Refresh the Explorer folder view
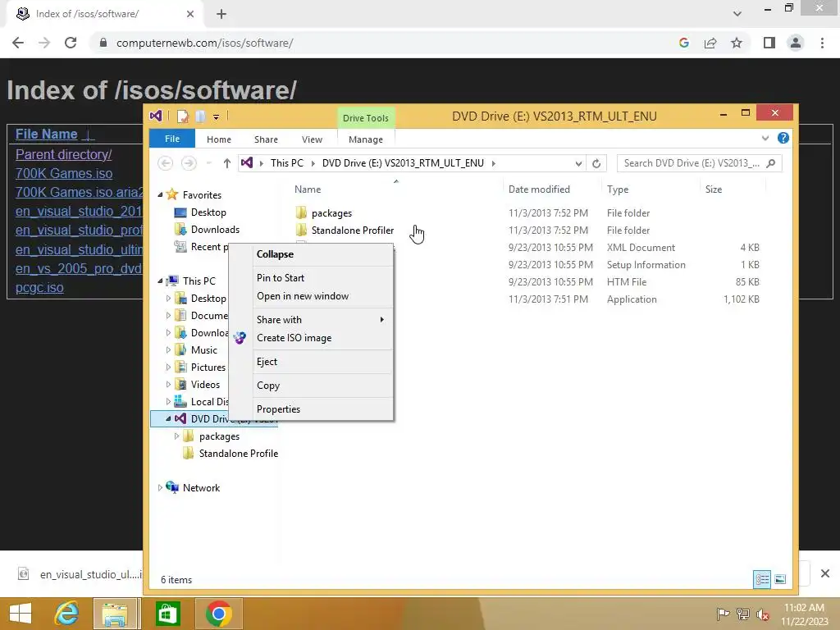840x630 pixels. [x=596, y=163]
